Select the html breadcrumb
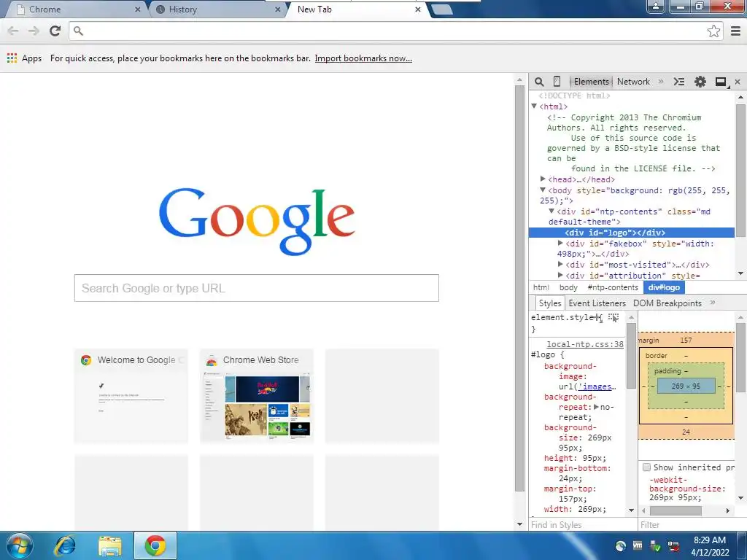The width and height of the screenshot is (747, 560). click(x=541, y=287)
